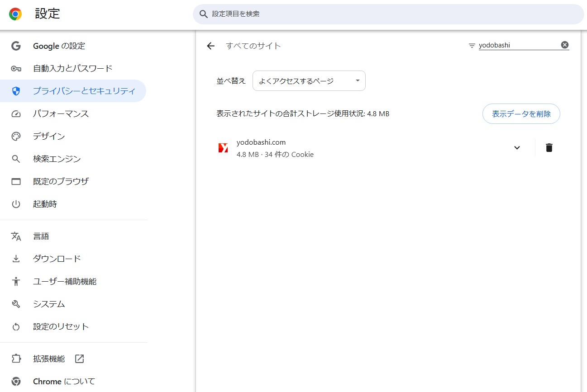Viewport: 587px width, 392px height.
Task: Click the trash icon for yodobashi.com
Action: 549,148
